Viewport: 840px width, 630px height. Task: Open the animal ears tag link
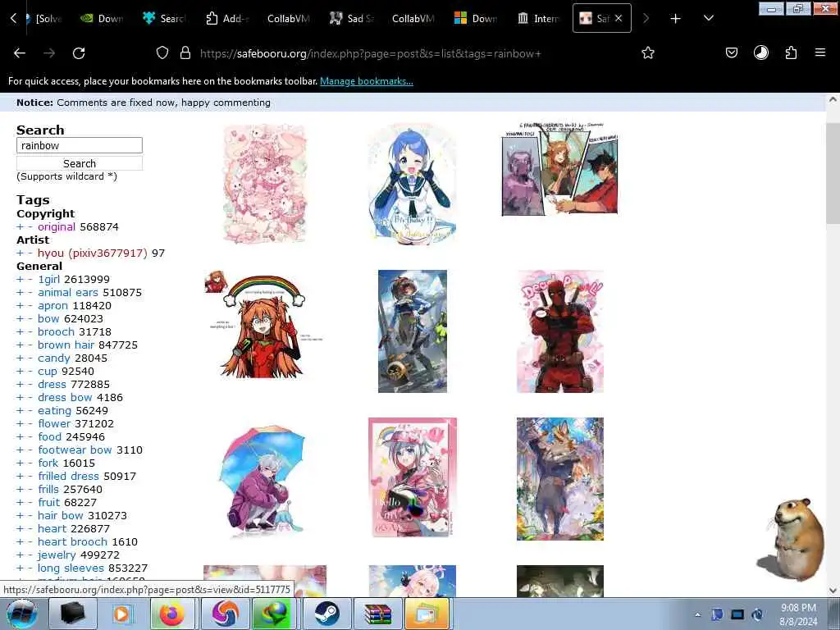coord(67,293)
